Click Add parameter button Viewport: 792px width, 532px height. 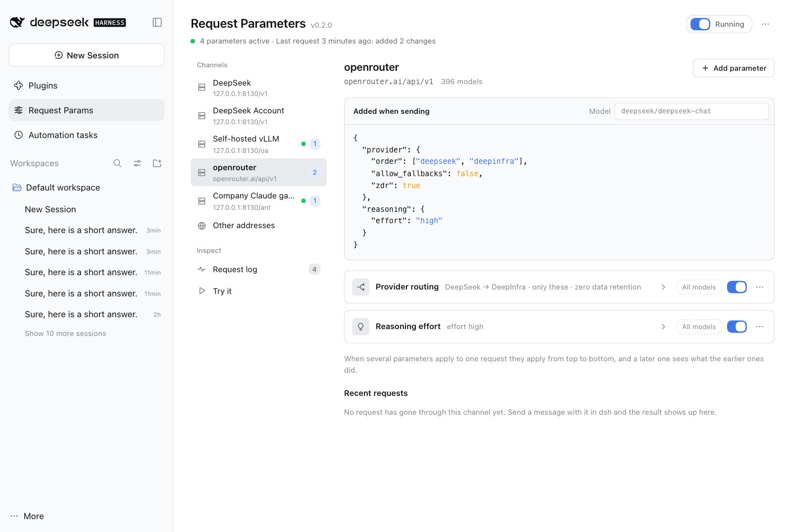pyautogui.click(x=734, y=68)
